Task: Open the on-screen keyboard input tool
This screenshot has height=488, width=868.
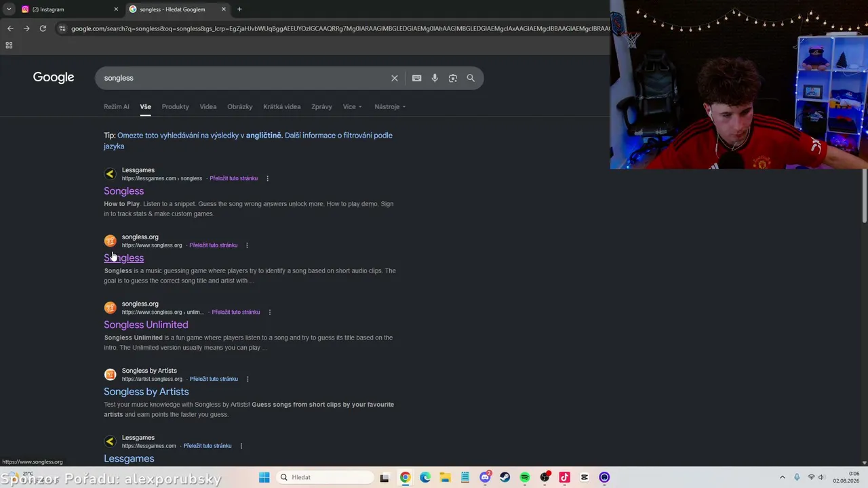Action: pos(416,78)
